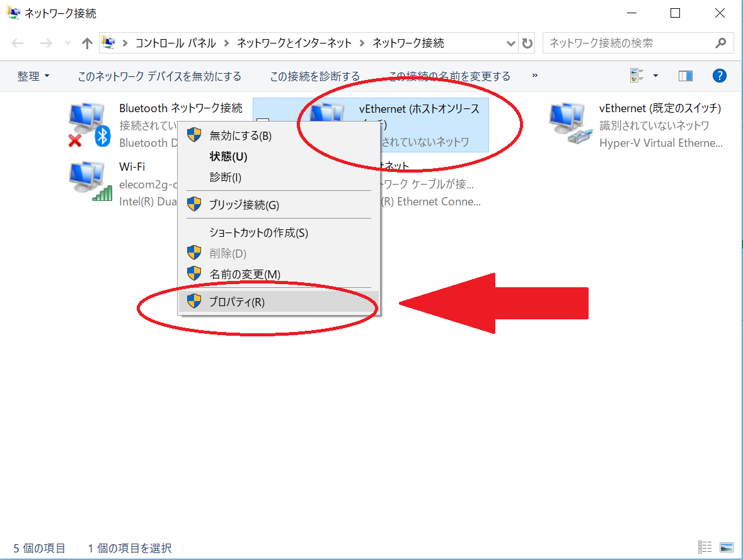Image resolution: width=743 pixels, height=560 pixels.
Task: Refresh the network connections list
Action: coord(527,43)
